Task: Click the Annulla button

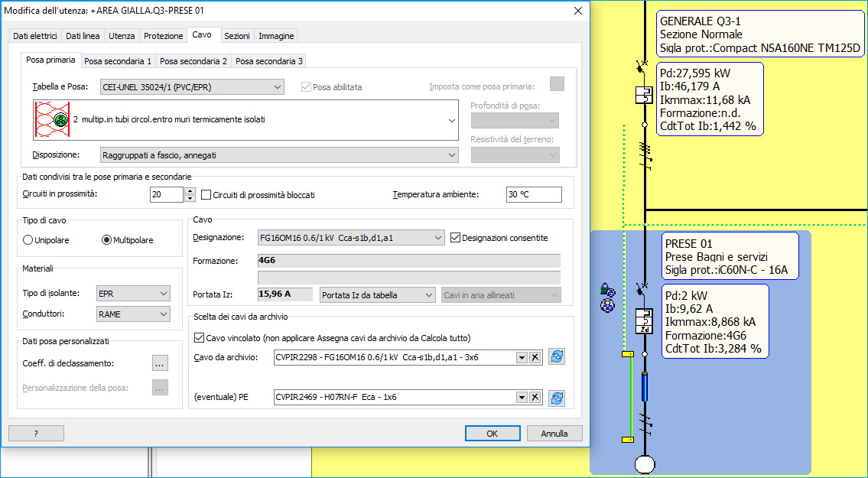Action: [554, 434]
